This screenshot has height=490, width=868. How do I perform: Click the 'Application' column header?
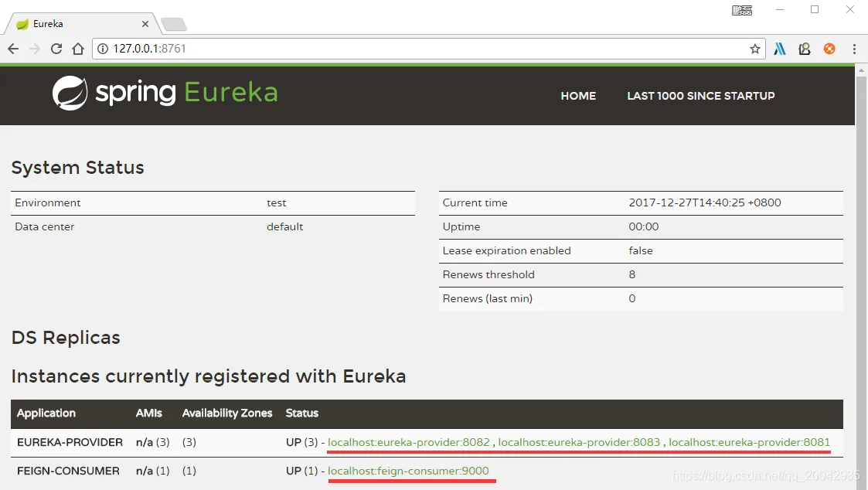(x=46, y=413)
